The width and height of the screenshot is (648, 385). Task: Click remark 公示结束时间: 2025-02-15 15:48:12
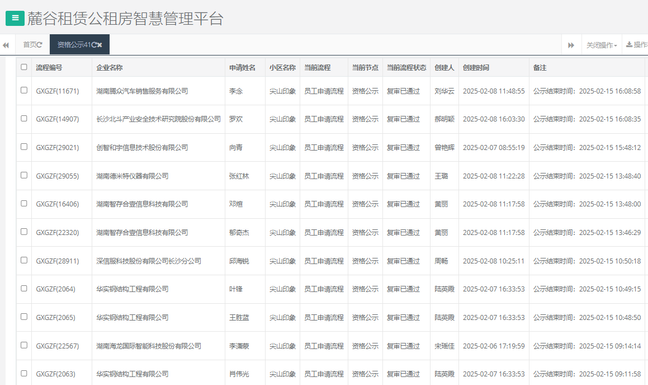pos(587,147)
